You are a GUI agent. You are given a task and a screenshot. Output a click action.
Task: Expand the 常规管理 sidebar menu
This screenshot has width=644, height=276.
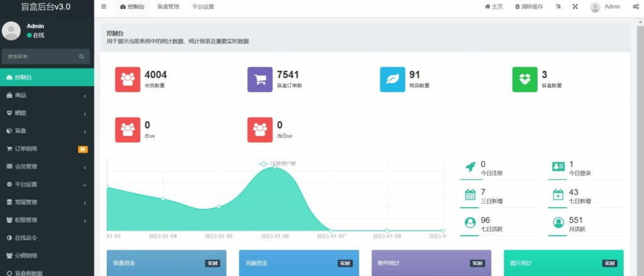(47, 202)
